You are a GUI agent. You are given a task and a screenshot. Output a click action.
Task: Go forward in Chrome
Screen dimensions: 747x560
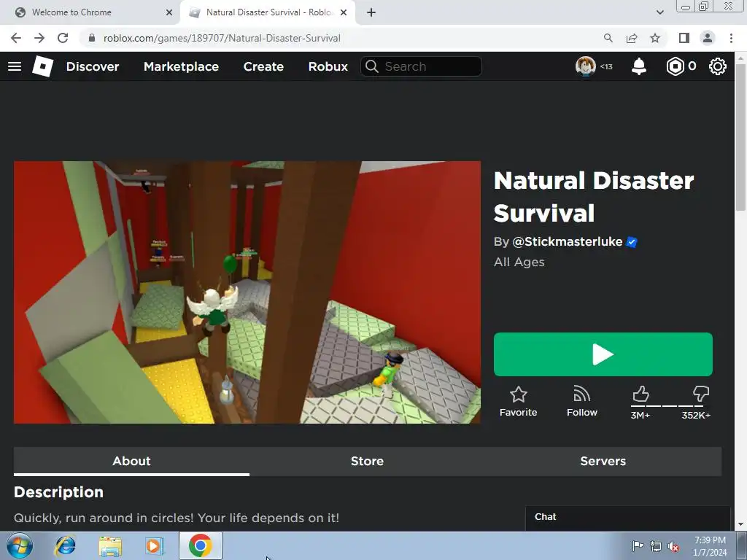click(x=39, y=38)
